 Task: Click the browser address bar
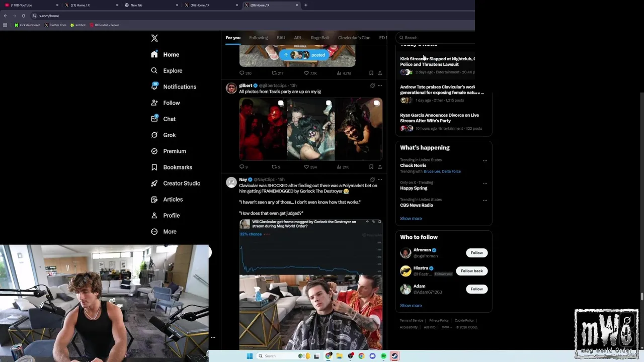point(252,16)
